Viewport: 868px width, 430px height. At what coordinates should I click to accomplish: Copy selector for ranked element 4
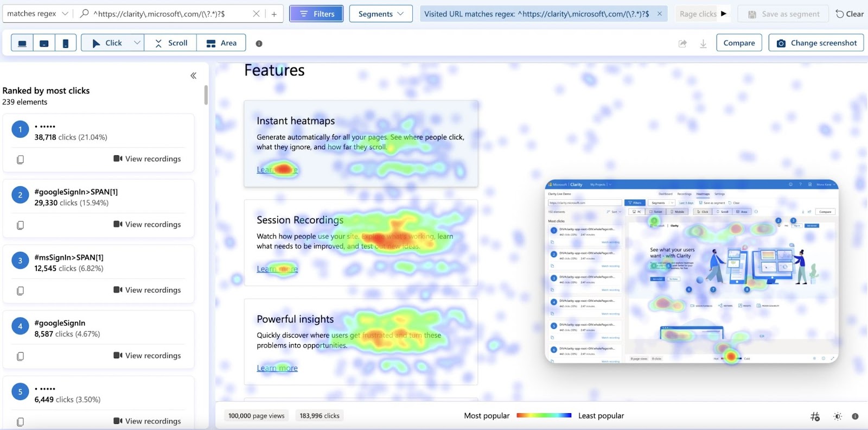(20, 357)
